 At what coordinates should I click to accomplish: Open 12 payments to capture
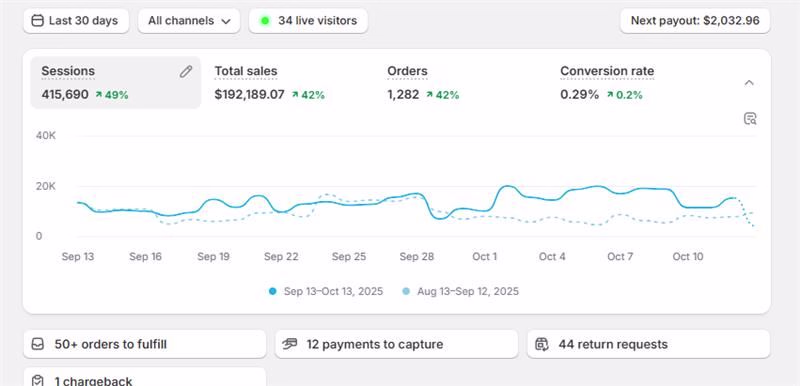tap(396, 344)
